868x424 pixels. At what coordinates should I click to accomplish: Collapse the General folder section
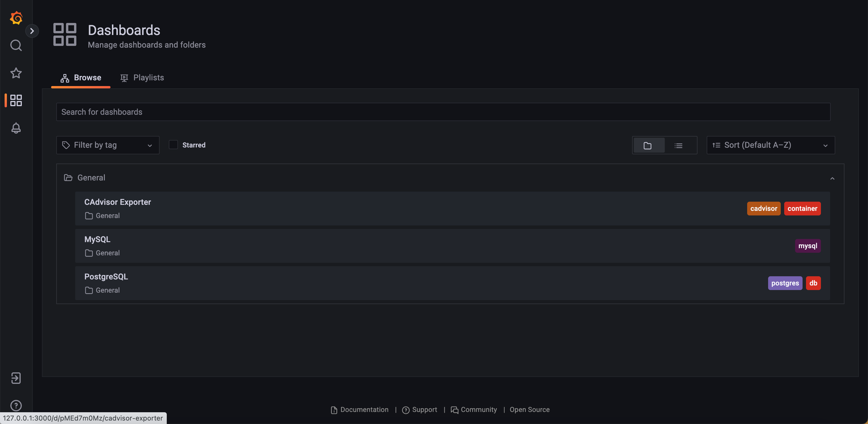[x=832, y=178]
